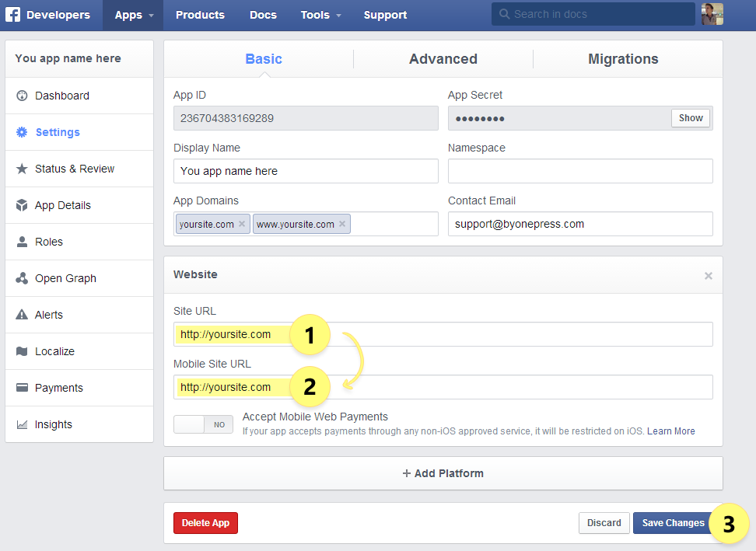Screen dimensions: 756x551
Task: Click the Site URL field
Action: [443, 334]
